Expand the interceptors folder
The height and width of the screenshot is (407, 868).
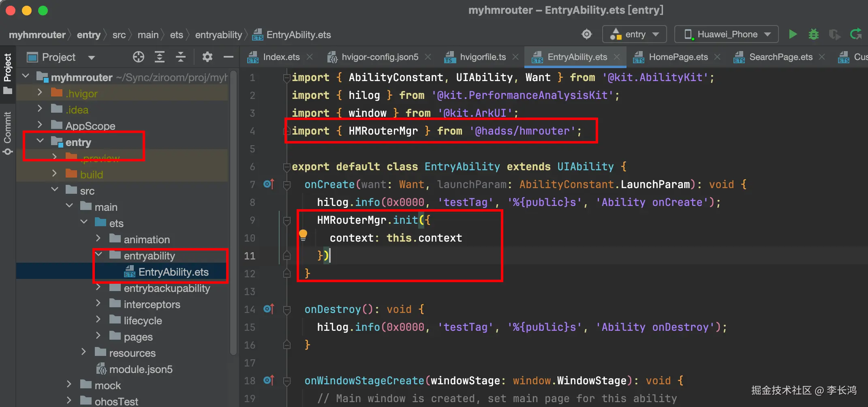98,304
